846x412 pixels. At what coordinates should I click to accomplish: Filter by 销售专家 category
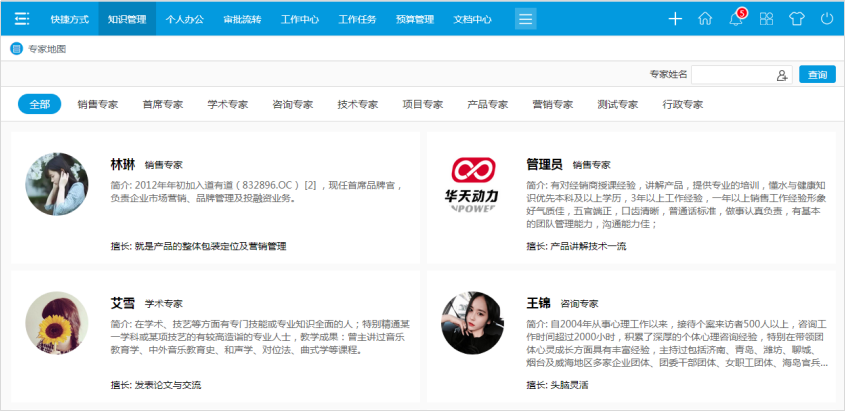[97, 104]
